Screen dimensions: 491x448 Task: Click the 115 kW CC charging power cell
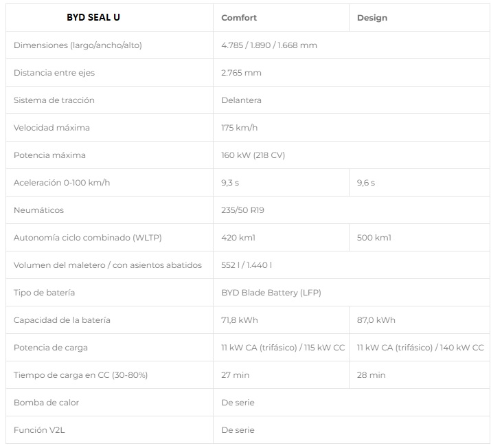(x=283, y=348)
